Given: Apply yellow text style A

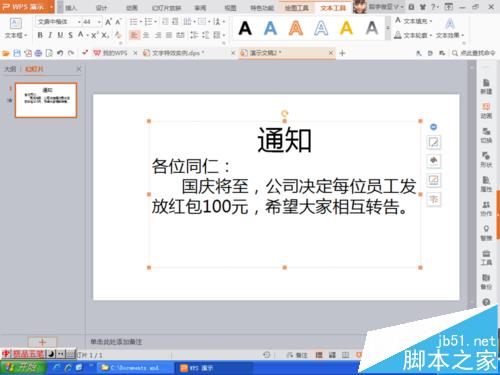Looking at the screenshot, I should [346, 28].
